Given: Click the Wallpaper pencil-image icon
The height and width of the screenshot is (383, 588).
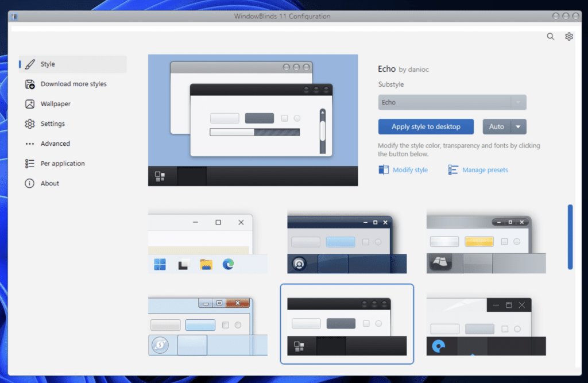Looking at the screenshot, I should [x=29, y=104].
